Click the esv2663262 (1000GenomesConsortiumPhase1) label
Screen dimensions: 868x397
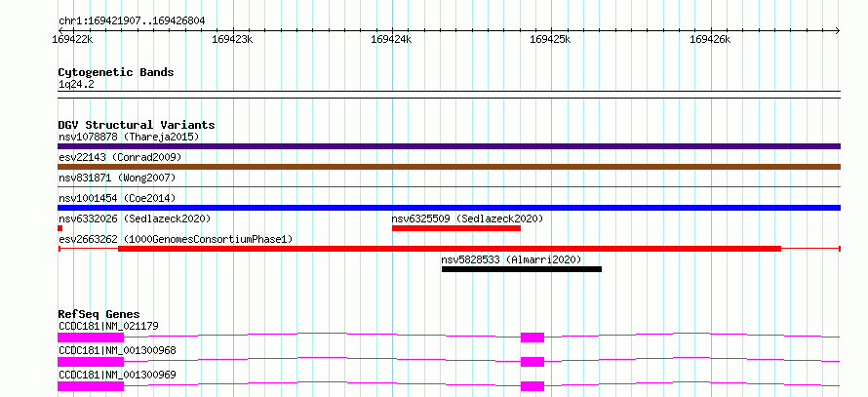tap(176, 239)
